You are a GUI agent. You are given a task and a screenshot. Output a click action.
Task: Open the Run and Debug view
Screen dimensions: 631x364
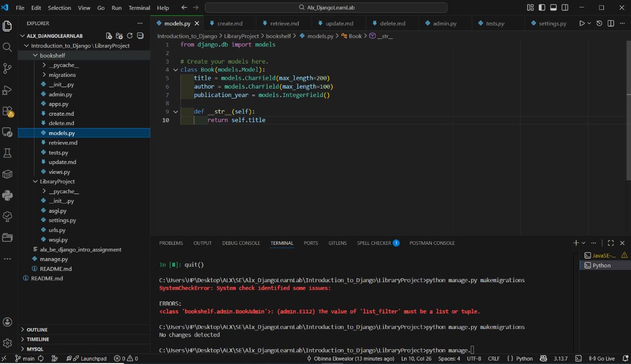tap(7, 90)
